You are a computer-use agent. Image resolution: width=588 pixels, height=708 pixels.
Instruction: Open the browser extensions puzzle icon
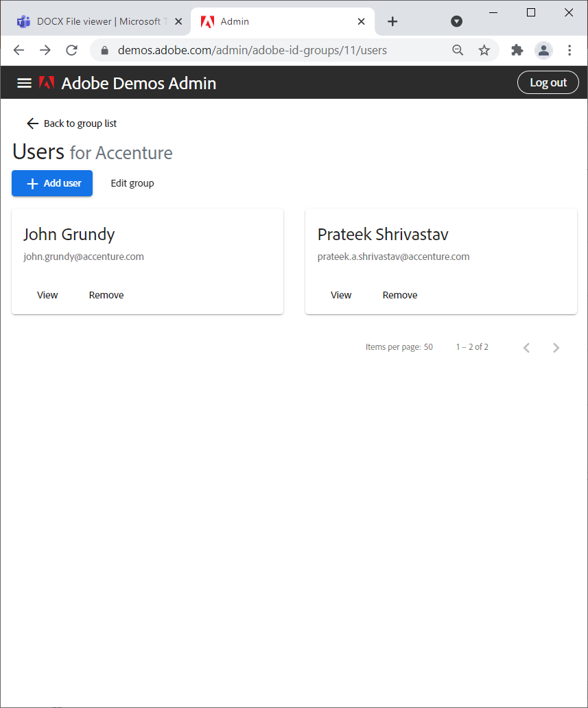517,50
